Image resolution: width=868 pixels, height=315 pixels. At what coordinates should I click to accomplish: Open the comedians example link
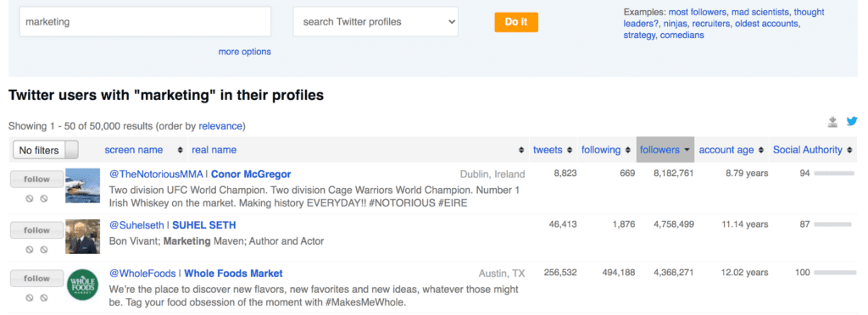click(x=682, y=36)
